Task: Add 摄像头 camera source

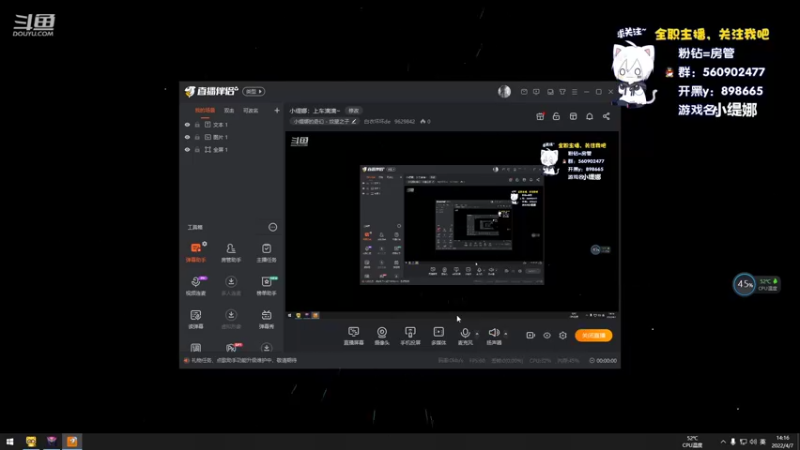Action: coord(382,336)
